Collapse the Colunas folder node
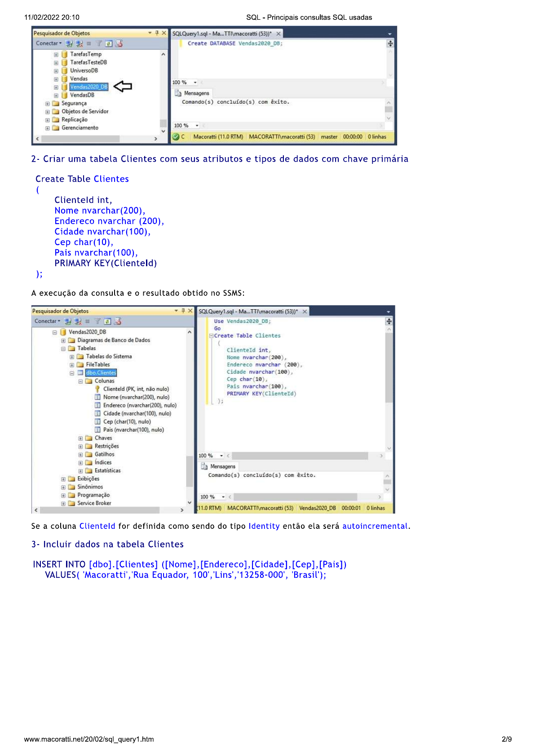Screen dimensions: 535x756 point(80,381)
